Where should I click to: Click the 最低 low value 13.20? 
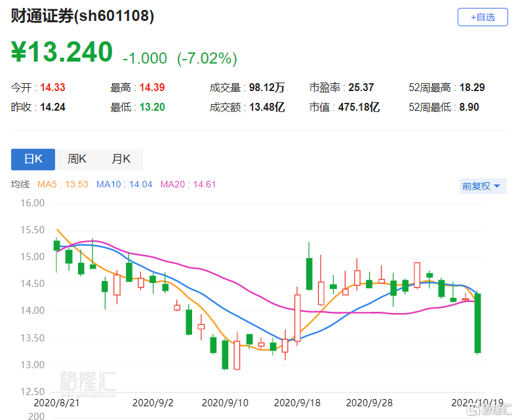[152, 107]
